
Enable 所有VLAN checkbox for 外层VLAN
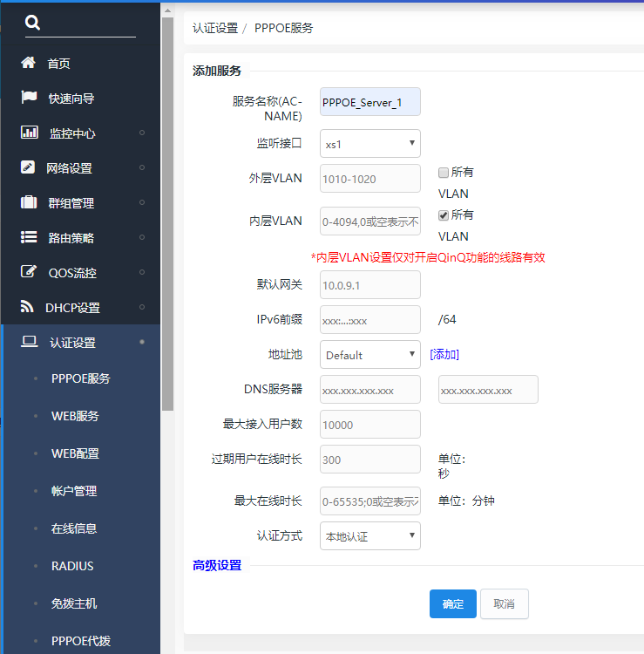tap(444, 173)
